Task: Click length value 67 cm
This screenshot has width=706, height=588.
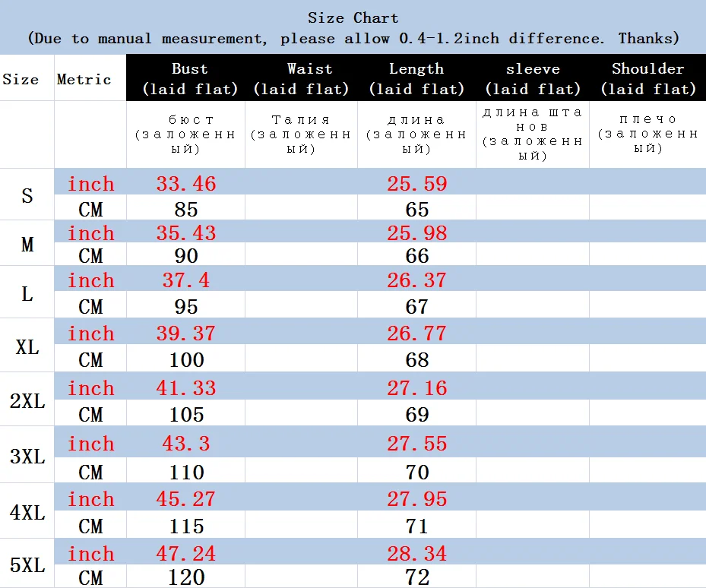Action: (x=417, y=307)
